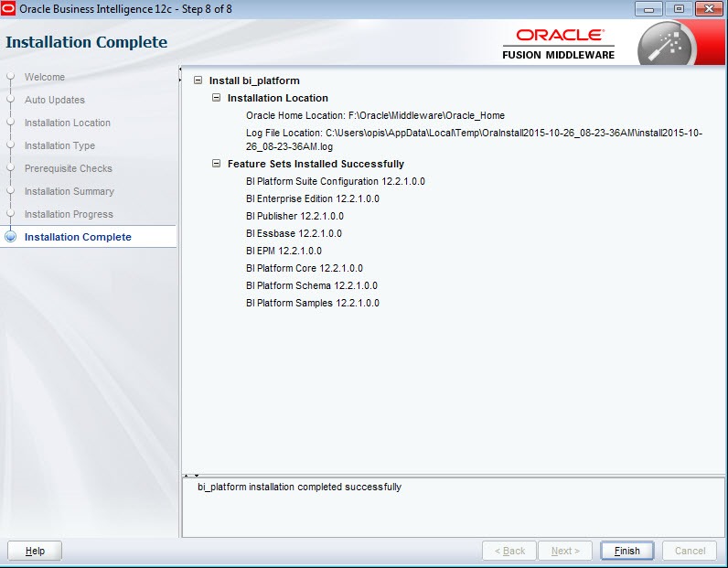
Task: Select the Installation Progress step
Action: 69,214
